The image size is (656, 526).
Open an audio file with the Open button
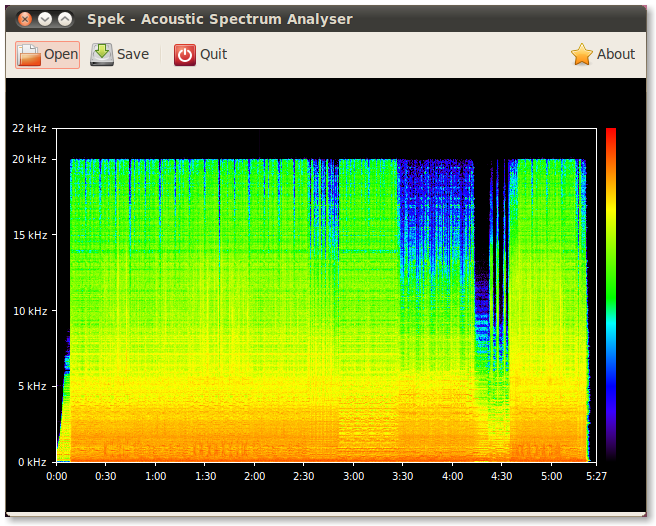click(x=47, y=54)
